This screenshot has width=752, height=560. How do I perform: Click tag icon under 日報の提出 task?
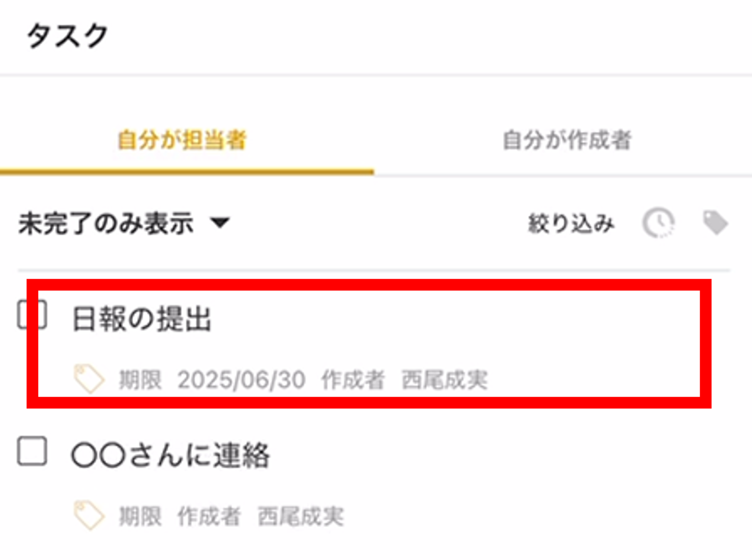pos(89,379)
